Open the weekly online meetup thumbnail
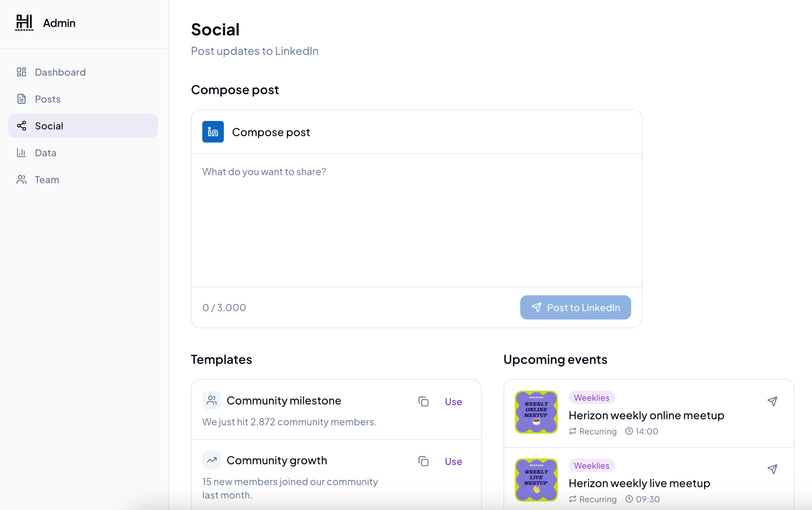 pyautogui.click(x=536, y=412)
